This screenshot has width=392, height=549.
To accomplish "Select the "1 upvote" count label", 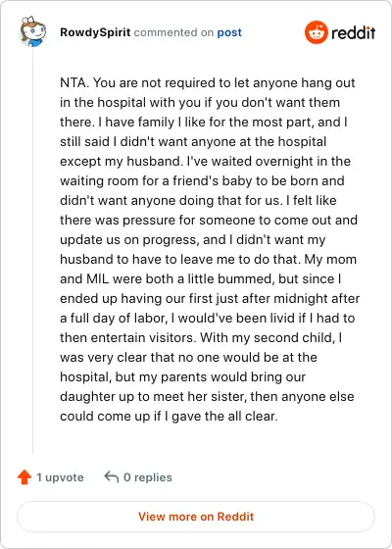I will pyautogui.click(x=60, y=477).
